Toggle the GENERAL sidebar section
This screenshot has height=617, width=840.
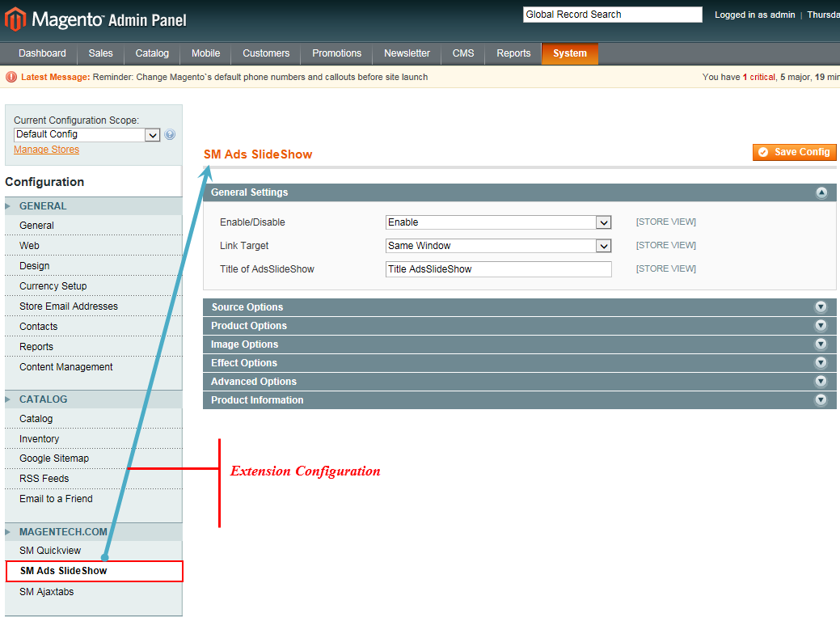point(93,206)
